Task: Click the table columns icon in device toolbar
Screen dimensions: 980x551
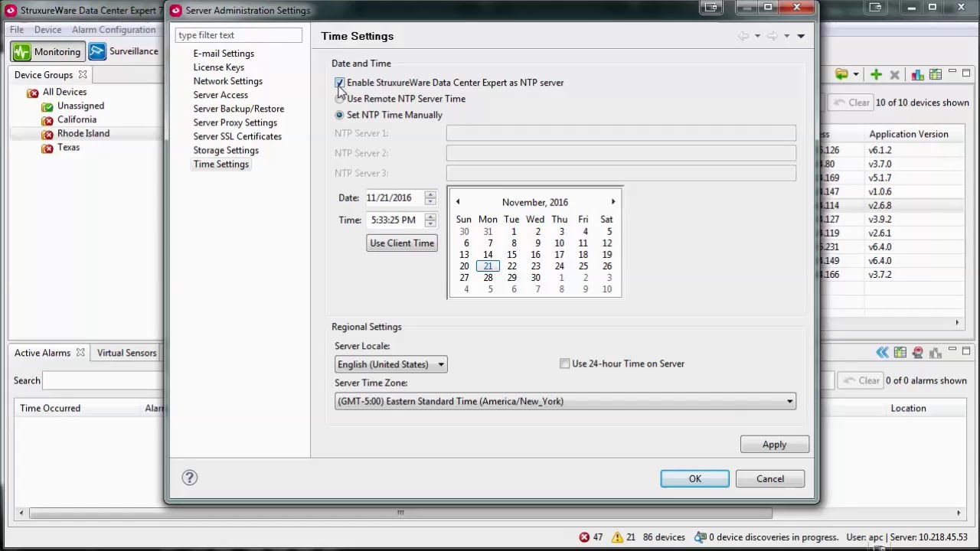Action: 935,74
